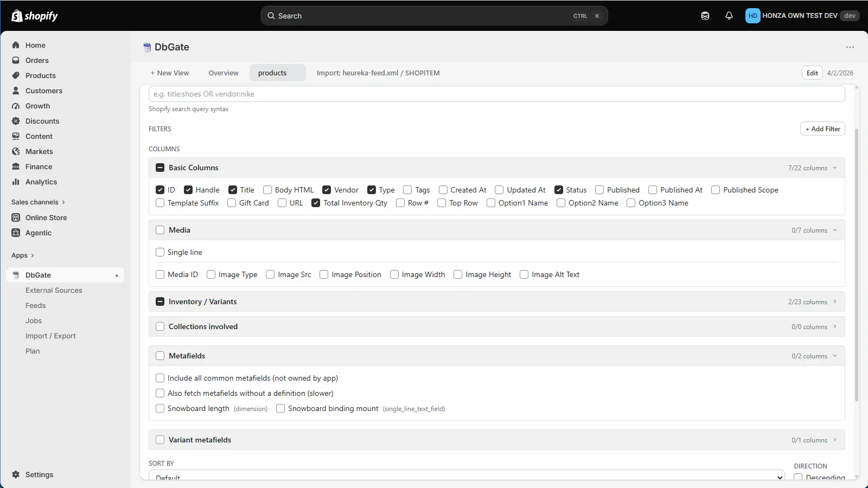Image resolution: width=868 pixels, height=488 pixels.
Task: Toggle the Basic Columns group checkbox
Action: pyautogui.click(x=160, y=168)
